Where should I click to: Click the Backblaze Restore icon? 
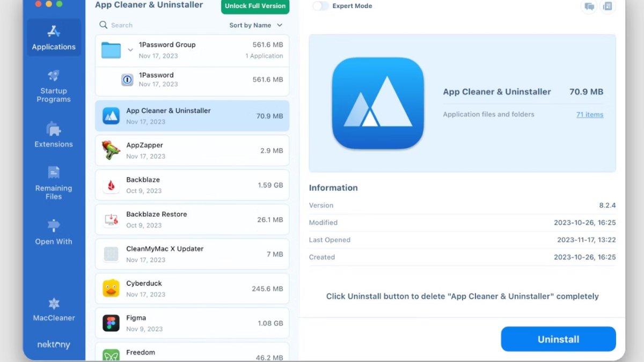[x=111, y=220]
